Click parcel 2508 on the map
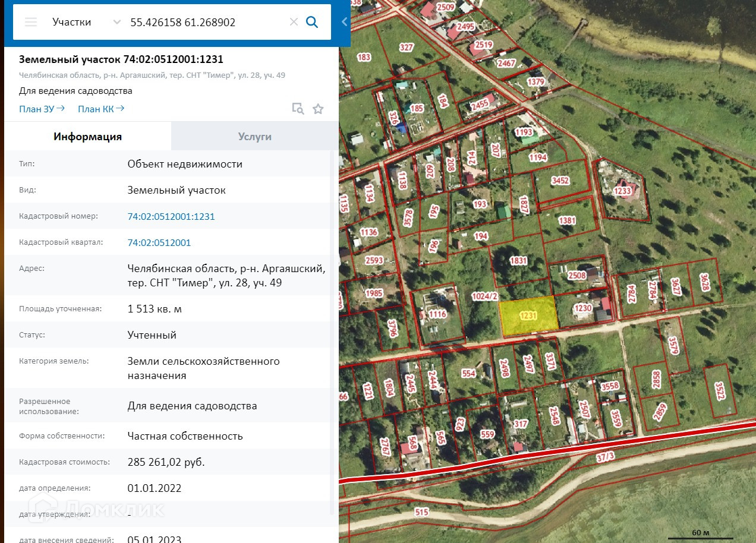The image size is (756, 543). [x=577, y=275]
